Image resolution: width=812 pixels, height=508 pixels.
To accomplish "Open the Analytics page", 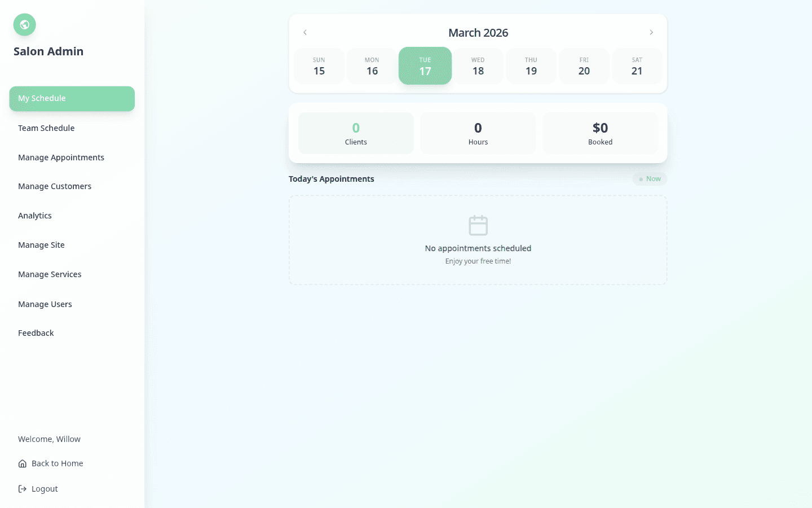I will click(x=35, y=215).
